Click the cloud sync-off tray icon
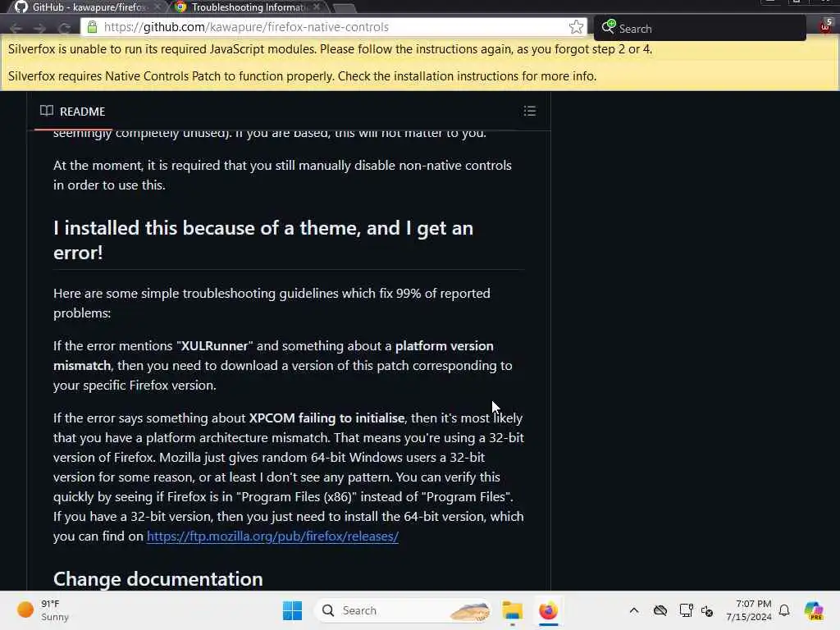The width and height of the screenshot is (840, 630). [660, 610]
